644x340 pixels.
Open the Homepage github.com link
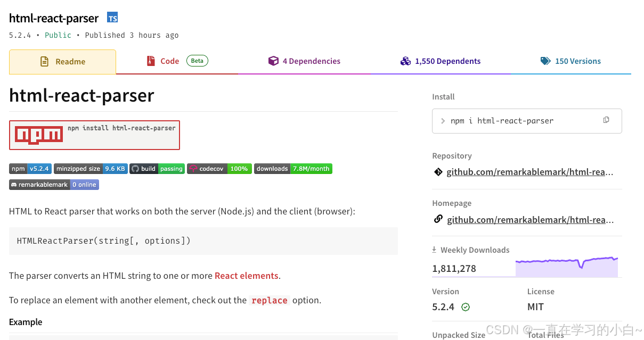coord(530,219)
